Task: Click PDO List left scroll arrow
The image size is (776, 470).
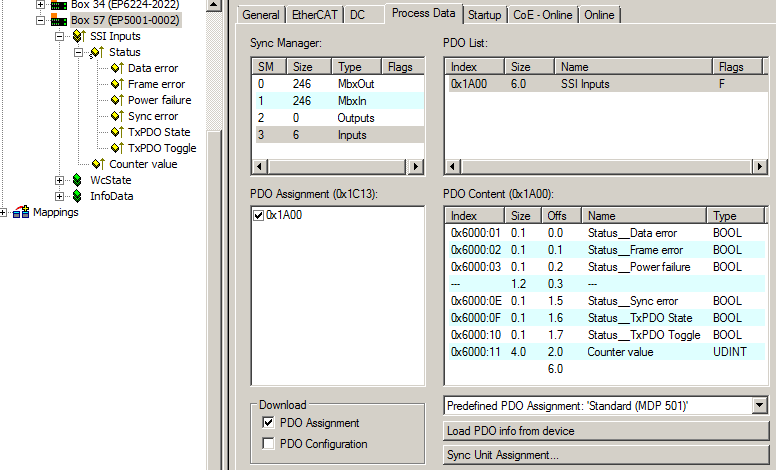Action: point(453,167)
